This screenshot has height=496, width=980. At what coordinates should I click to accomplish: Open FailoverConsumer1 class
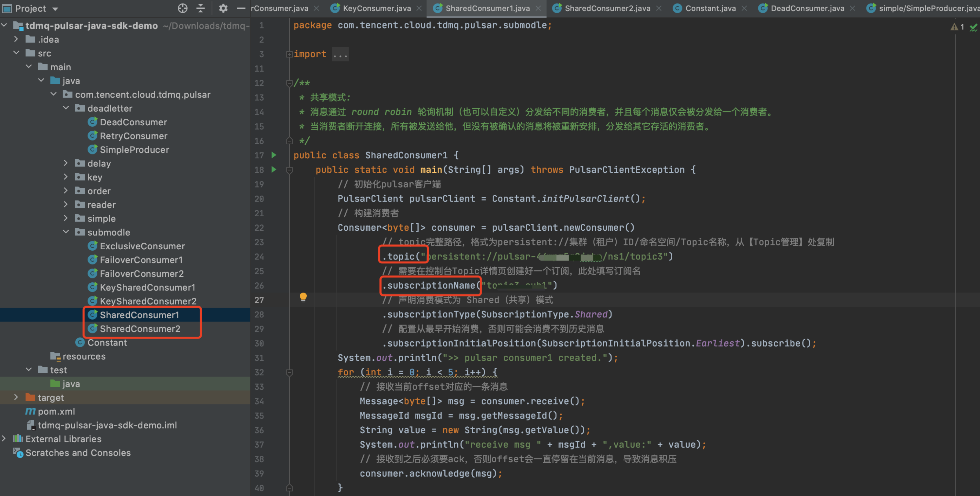141,260
